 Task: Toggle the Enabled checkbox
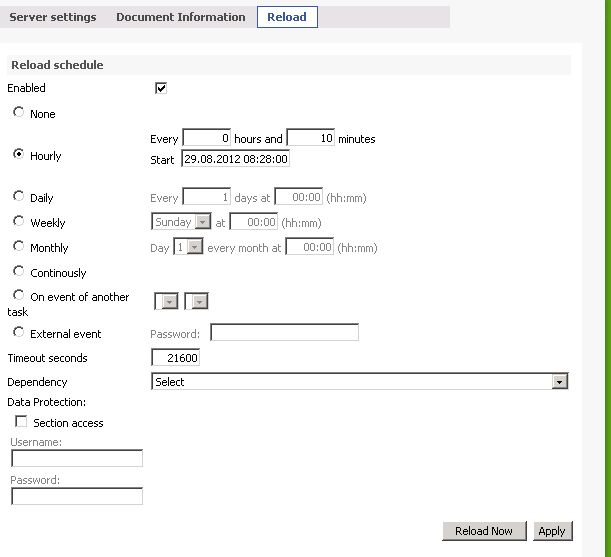point(161,88)
